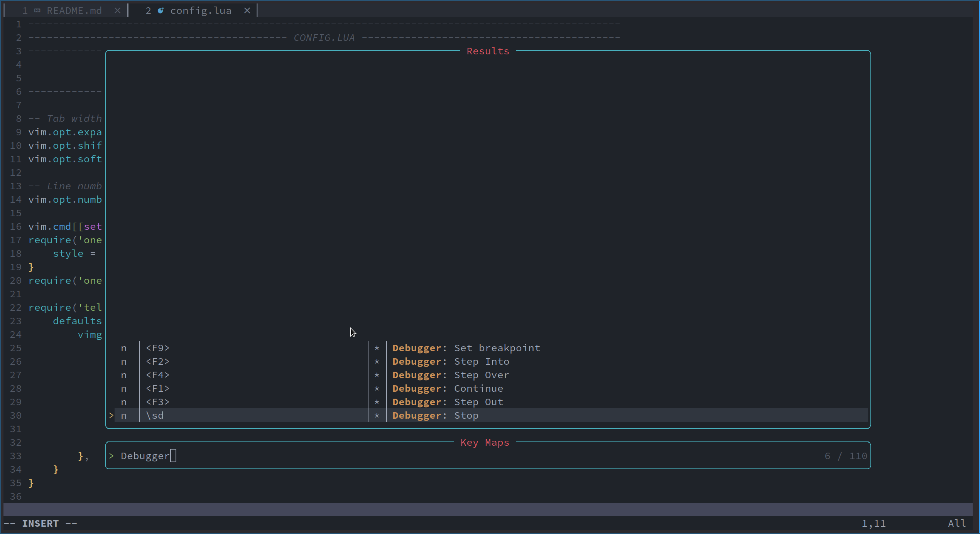The height and width of the screenshot is (534, 980).
Task: Click line number 8 in the gutter
Action: coord(19,118)
